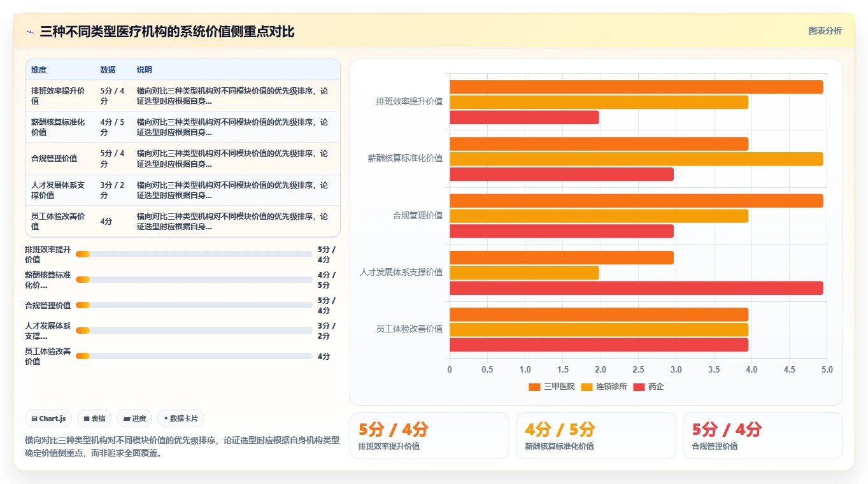The height and width of the screenshot is (484, 868).
Task: Click the 进度 tag chip
Action: point(134,418)
